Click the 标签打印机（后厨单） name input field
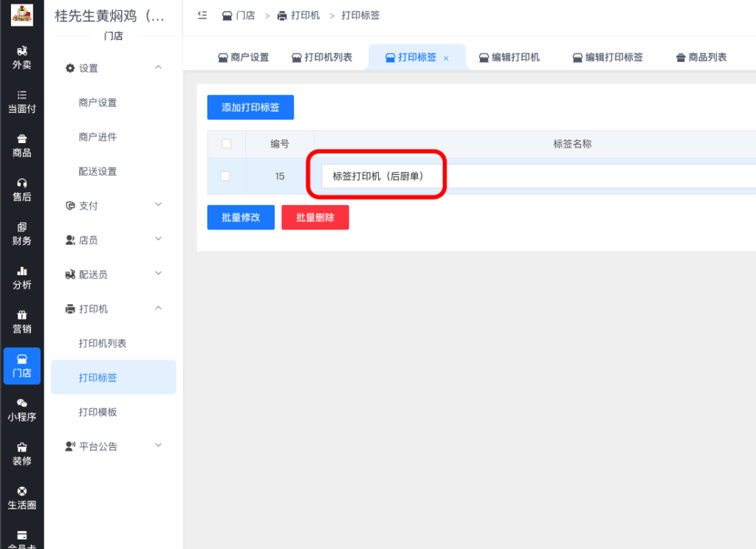The height and width of the screenshot is (549, 756). [x=380, y=176]
